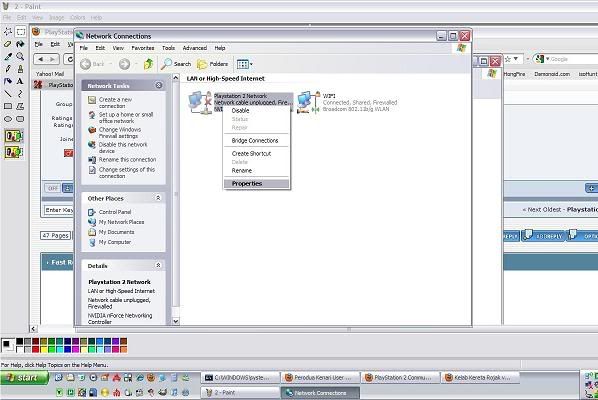Image resolution: width=598 pixels, height=400 pixels.
Task: Choose Disable from the context menu
Action: tap(257, 111)
